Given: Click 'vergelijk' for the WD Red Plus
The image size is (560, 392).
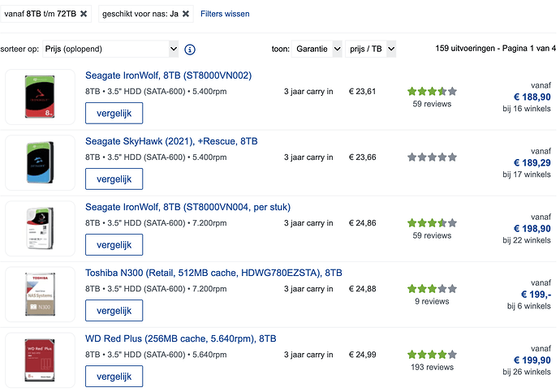Looking at the screenshot, I should coord(114,376).
